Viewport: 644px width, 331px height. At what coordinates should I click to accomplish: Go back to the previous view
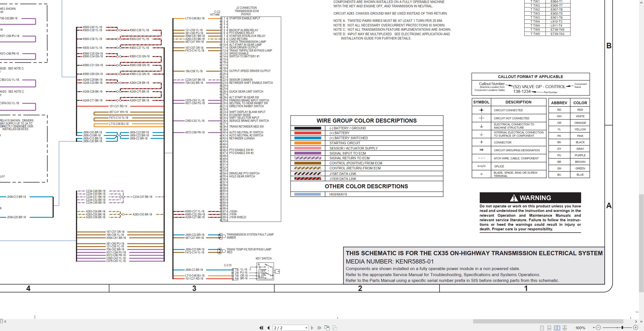pos(327,328)
